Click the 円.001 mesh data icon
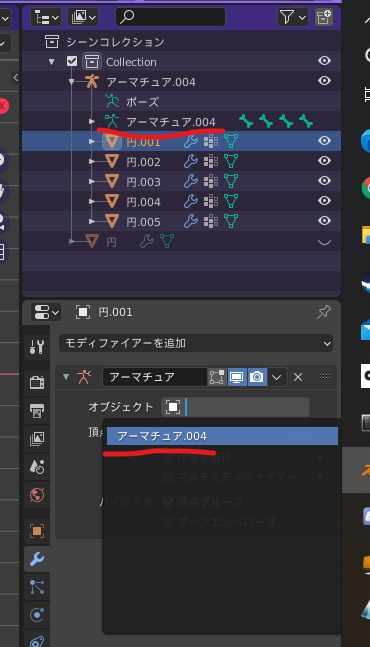370x647 pixels. 231,141
